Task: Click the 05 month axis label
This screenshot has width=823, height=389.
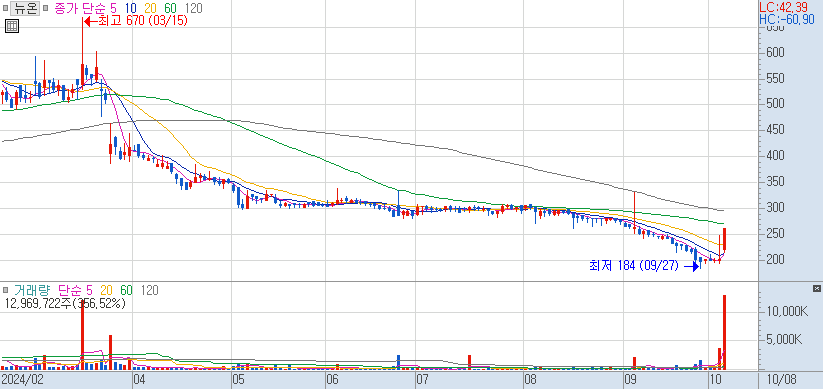Action: (238, 380)
